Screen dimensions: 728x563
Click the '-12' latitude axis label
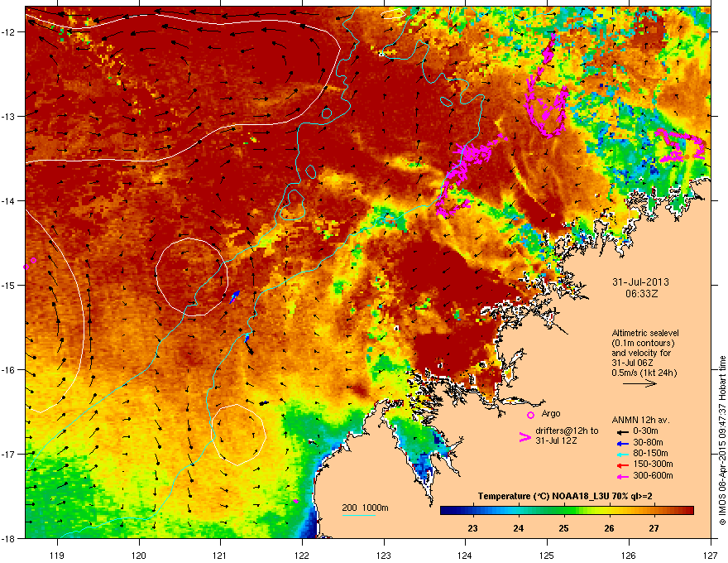click(x=8, y=32)
